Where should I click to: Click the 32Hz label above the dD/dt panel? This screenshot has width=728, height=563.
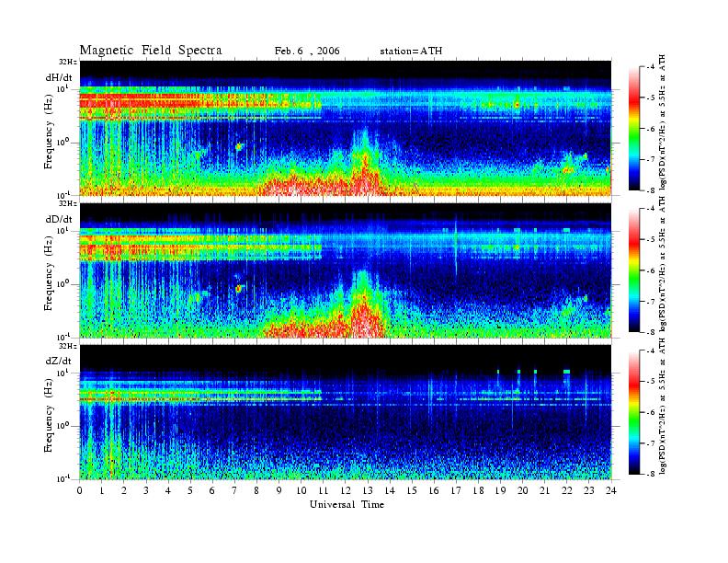click(68, 203)
